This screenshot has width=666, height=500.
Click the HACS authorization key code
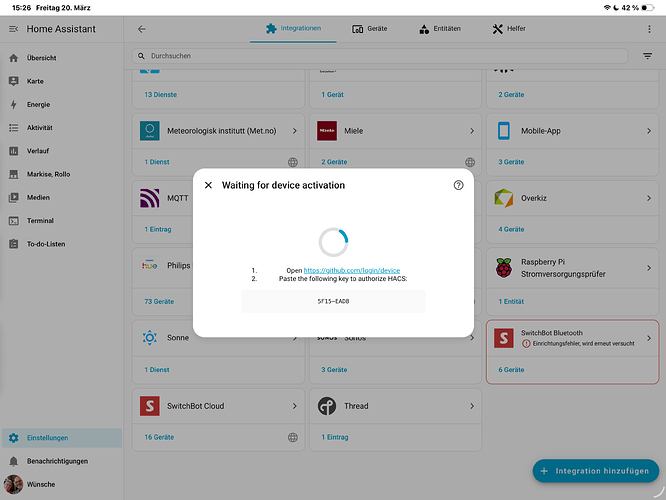333,301
